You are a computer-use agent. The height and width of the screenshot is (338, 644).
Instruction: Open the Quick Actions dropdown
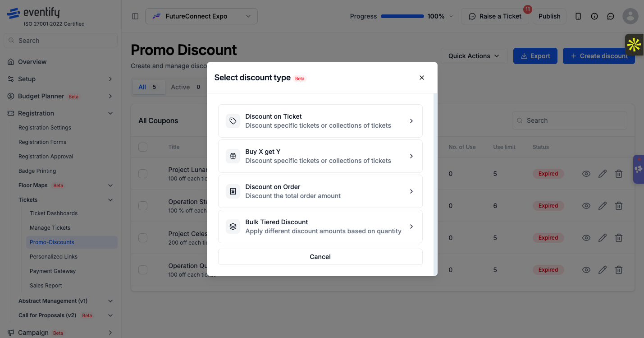click(474, 56)
